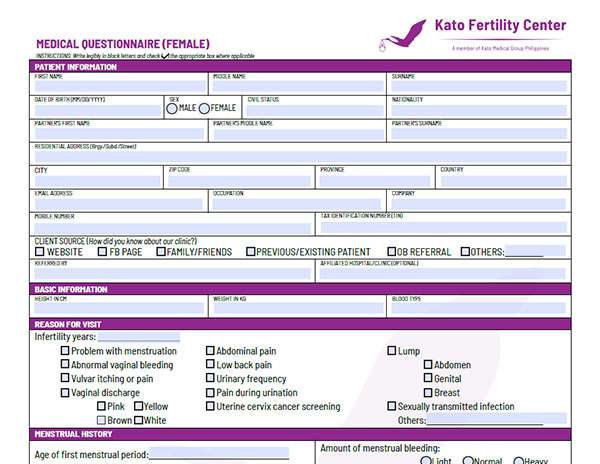
Task: Check Problem with menstruation box
Action: (65, 352)
